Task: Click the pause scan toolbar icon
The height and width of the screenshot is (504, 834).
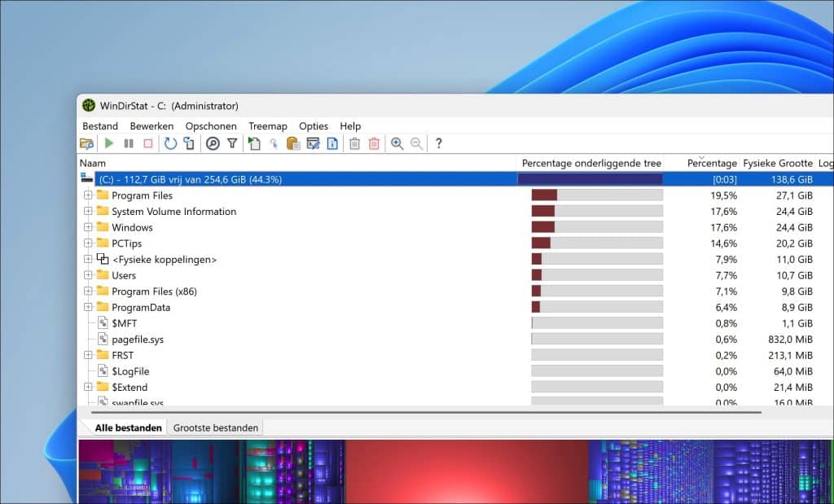Action: coord(129,143)
